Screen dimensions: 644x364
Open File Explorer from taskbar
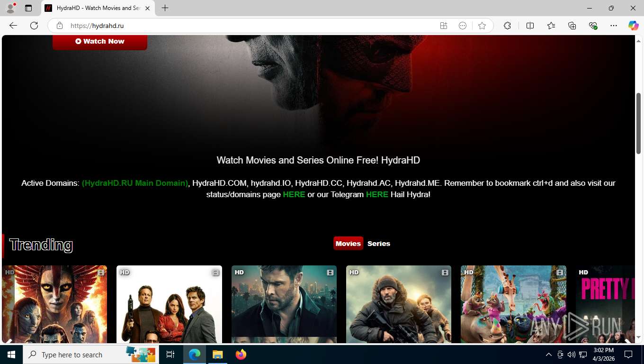(217, 355)
